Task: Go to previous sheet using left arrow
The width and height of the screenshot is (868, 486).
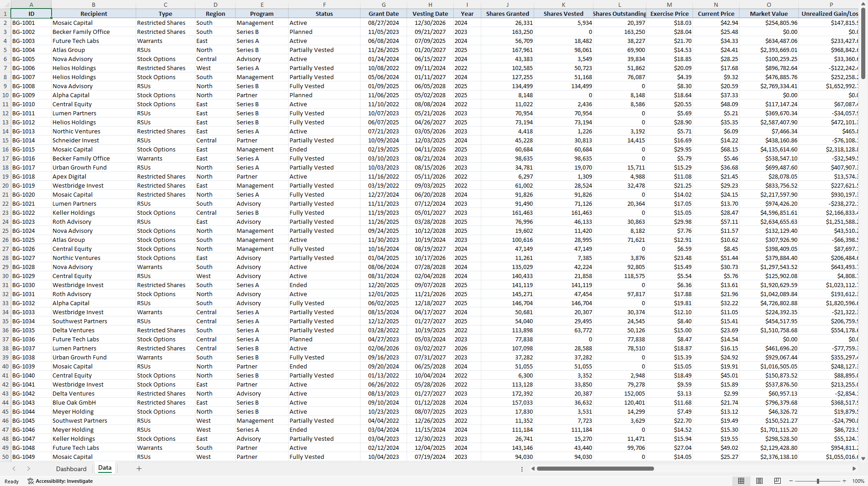Action: pos(14,469)
